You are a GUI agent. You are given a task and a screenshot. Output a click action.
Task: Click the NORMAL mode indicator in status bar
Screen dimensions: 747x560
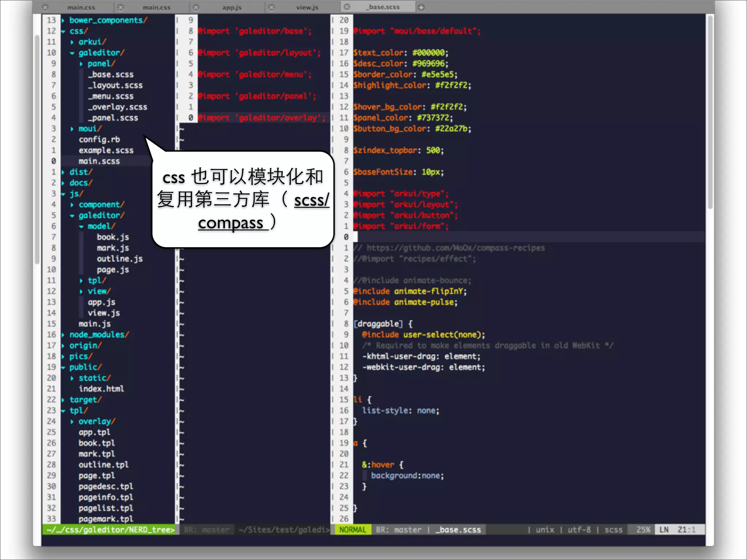[352, 530]
